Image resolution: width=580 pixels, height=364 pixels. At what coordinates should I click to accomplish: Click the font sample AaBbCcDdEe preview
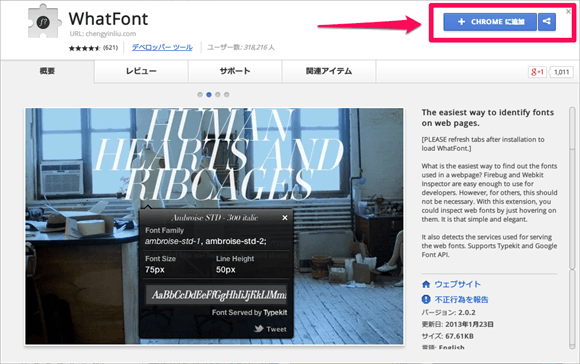[x=216, y=295]
